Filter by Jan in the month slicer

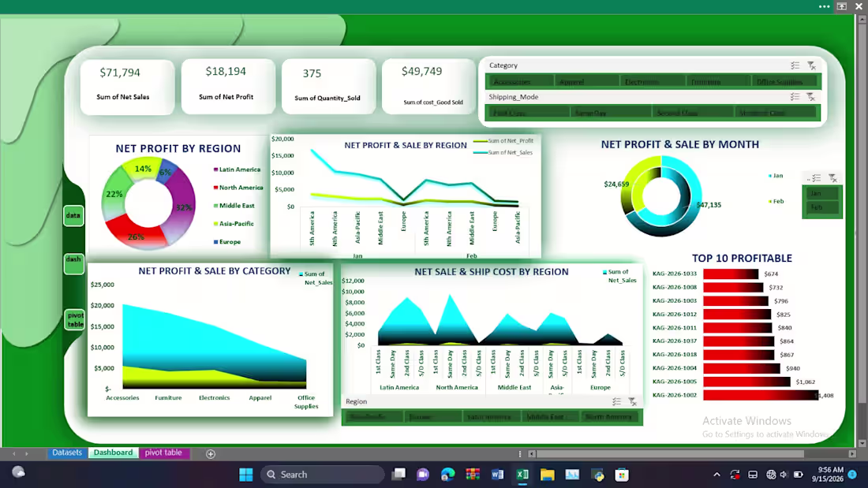point(822,194)
